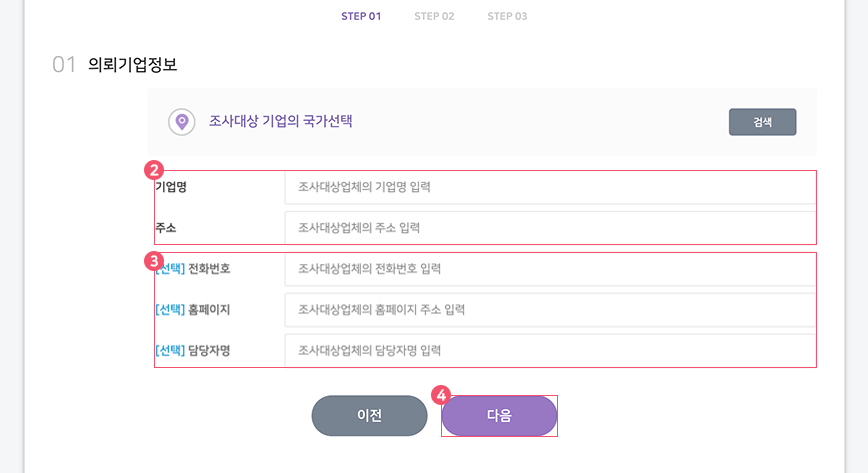This screenshot has width=868, height=473.
Task: Switch to the STEP 02 tab
Action: (434, 17)
